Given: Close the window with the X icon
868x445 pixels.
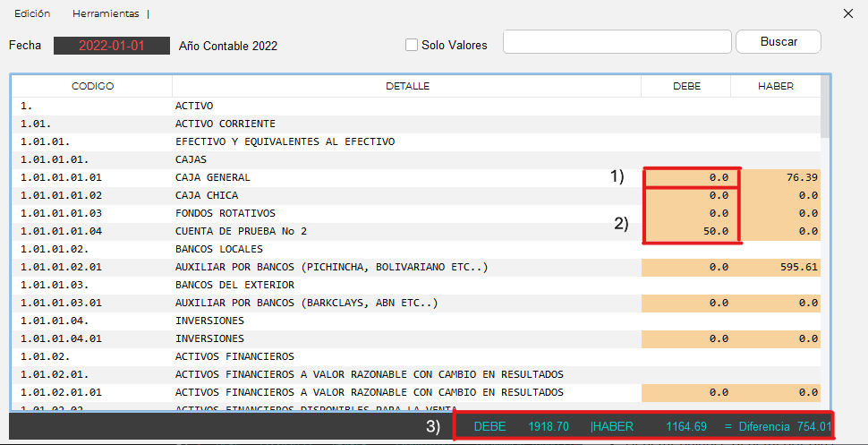Looking at the screenshot, I should tap(848, 13).
